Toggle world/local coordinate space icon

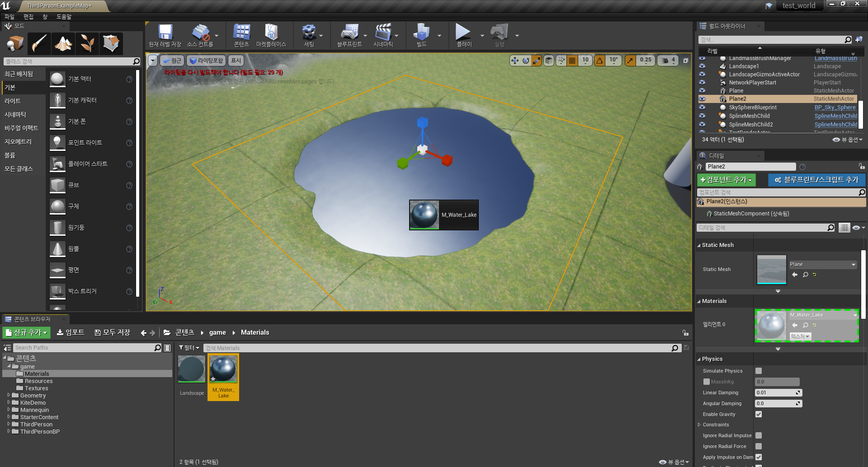click(548, 61)
